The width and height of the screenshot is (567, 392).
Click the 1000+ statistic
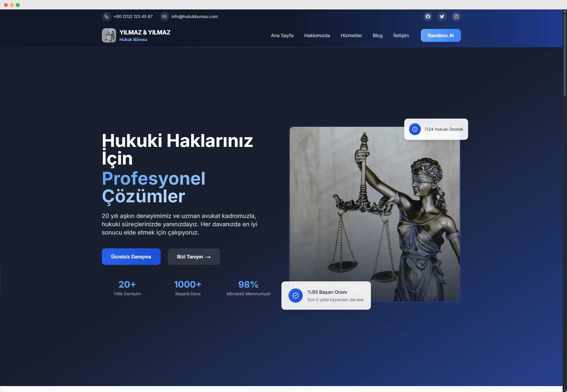tap(188, 284)
